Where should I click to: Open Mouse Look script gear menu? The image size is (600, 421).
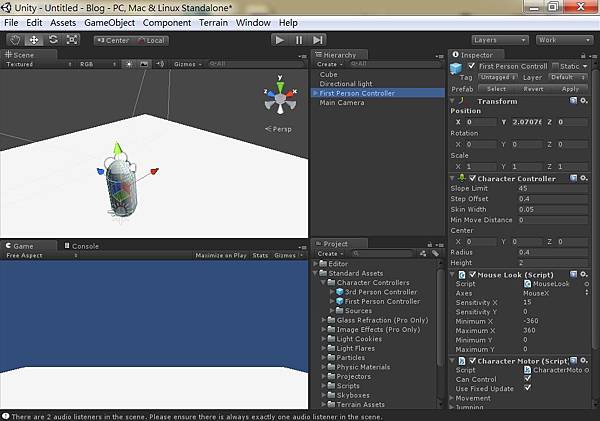click(x=584, y=274)
